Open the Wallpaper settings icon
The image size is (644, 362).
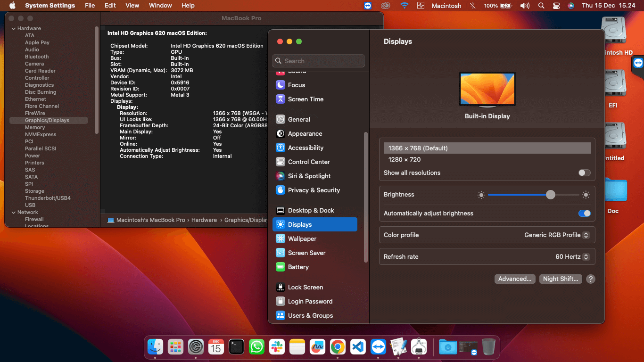click(x=281, y=239)
